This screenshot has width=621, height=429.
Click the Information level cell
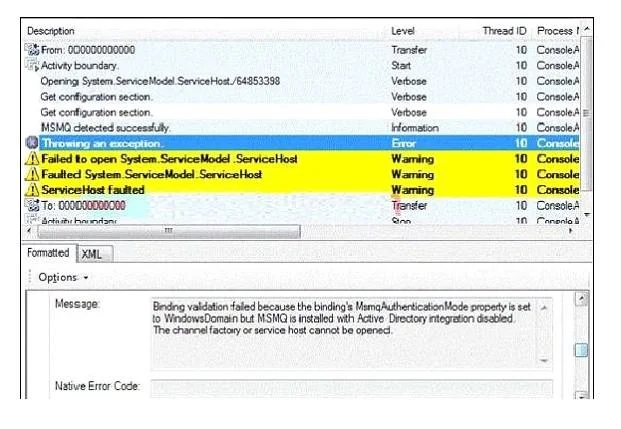point(415,128)
